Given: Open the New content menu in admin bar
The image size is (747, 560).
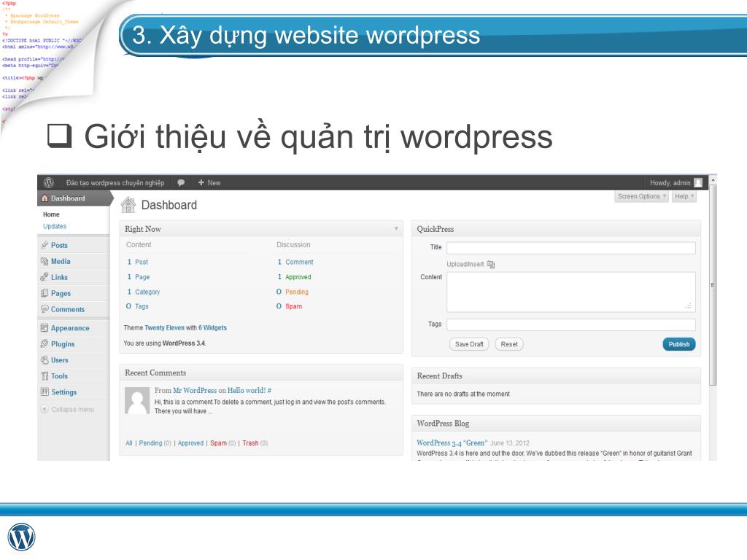Looking at the screenshot, I should click(x=209, y=183).
